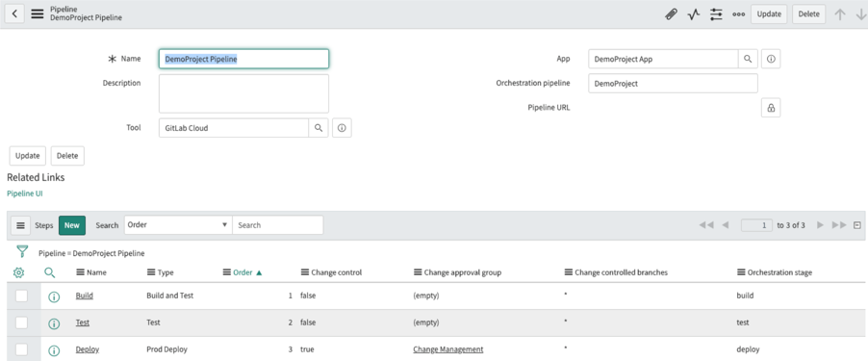Preview the Build step info icon
Viewport: 868px width, 361px height.
(x=54, y=297)
